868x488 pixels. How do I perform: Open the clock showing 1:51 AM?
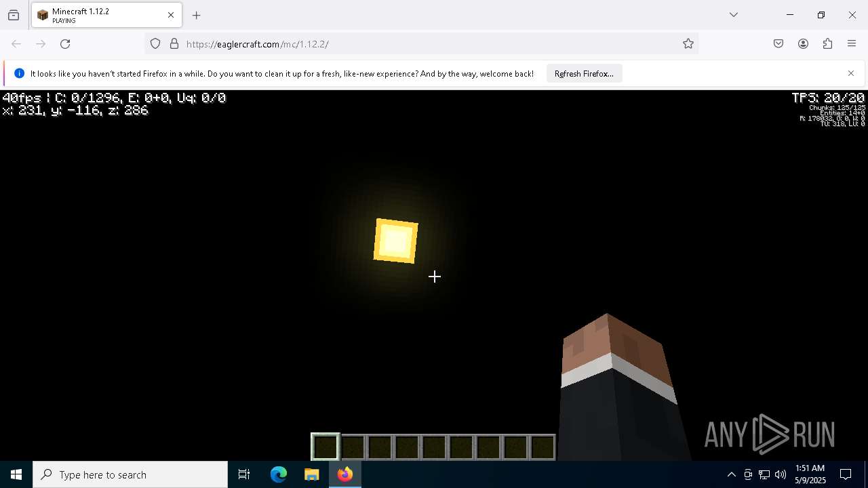coord(810,474)
